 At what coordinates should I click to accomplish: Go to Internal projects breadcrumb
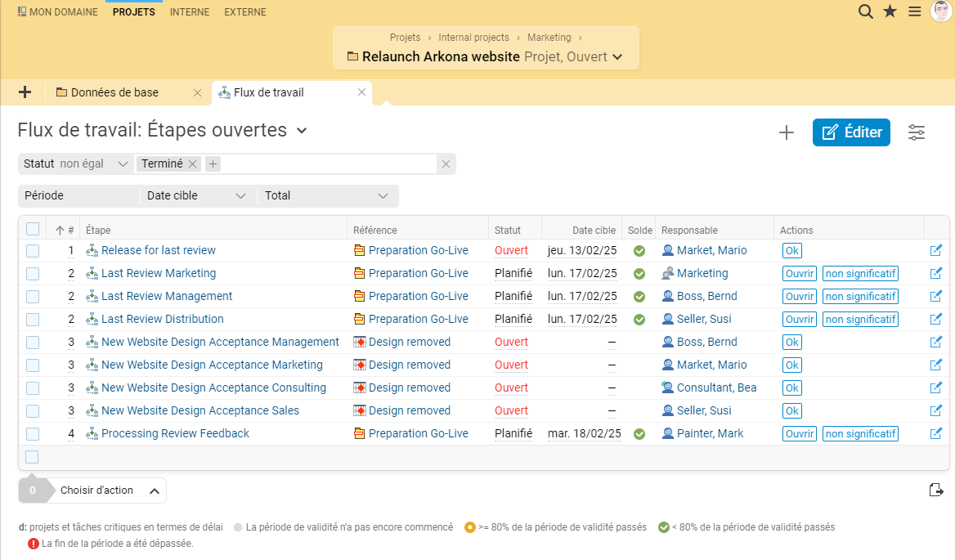474,37
